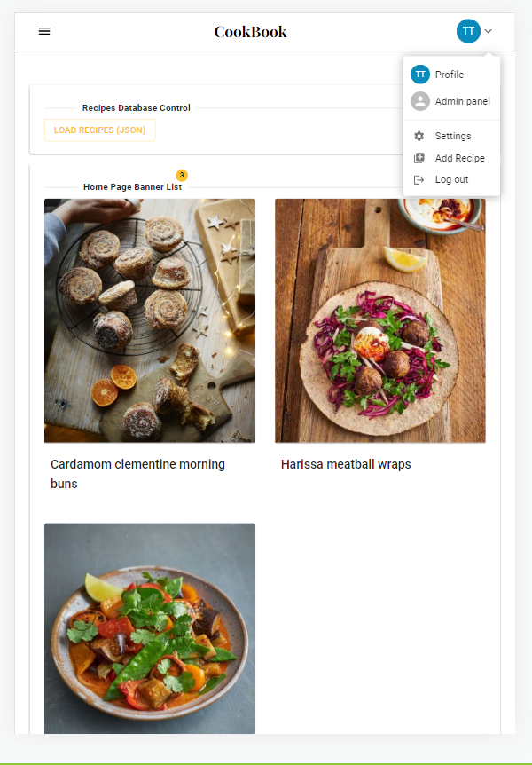Screen dimensions: 532x765
Task: Click the Harissa wraps photo
Action: point(379,321)
